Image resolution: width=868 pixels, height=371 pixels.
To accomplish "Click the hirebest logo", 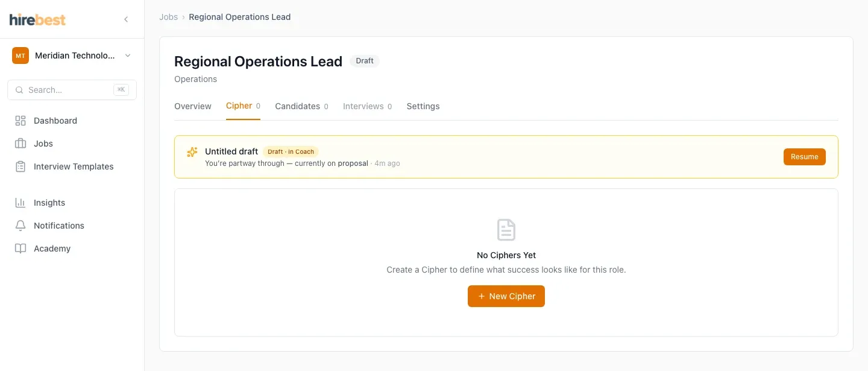I will pos(37,19).
